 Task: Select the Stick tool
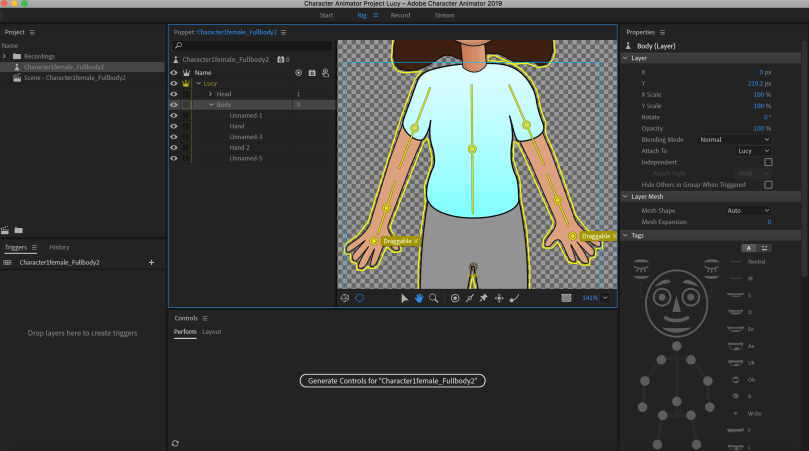pyautogui.click(x=470, y=298)
